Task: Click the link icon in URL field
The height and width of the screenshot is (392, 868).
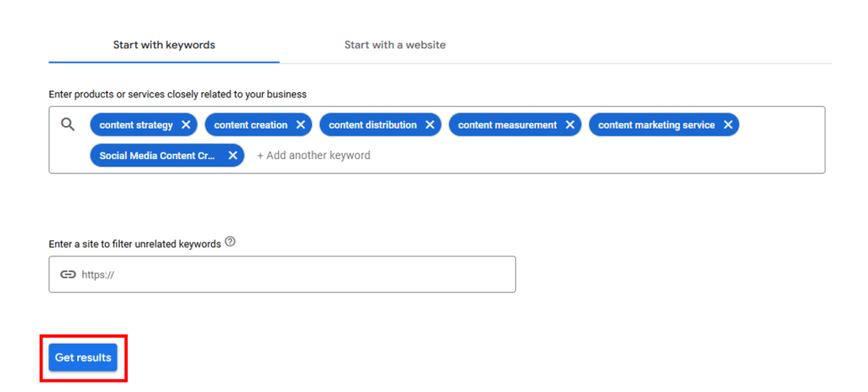Action: [x=68, y=274]
